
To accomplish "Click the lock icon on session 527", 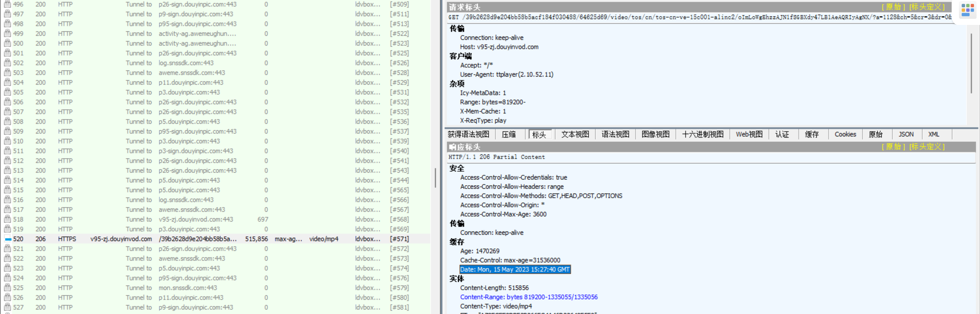I will pyautogui.click(x=7, y=307).
